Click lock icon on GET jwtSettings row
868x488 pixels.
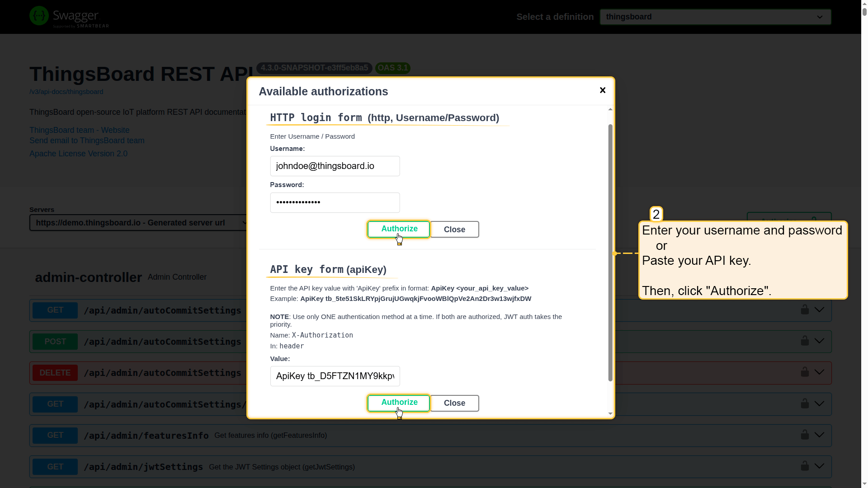pyautogui.click(x=805, y=466)
